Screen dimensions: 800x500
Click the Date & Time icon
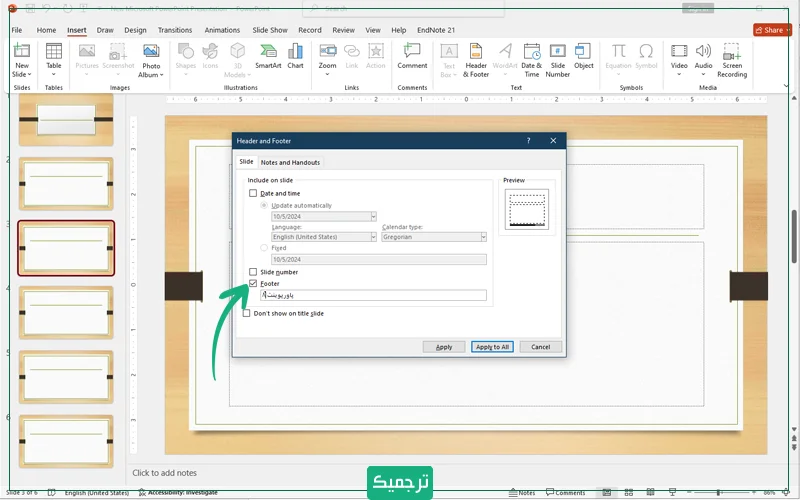(532, 51)
